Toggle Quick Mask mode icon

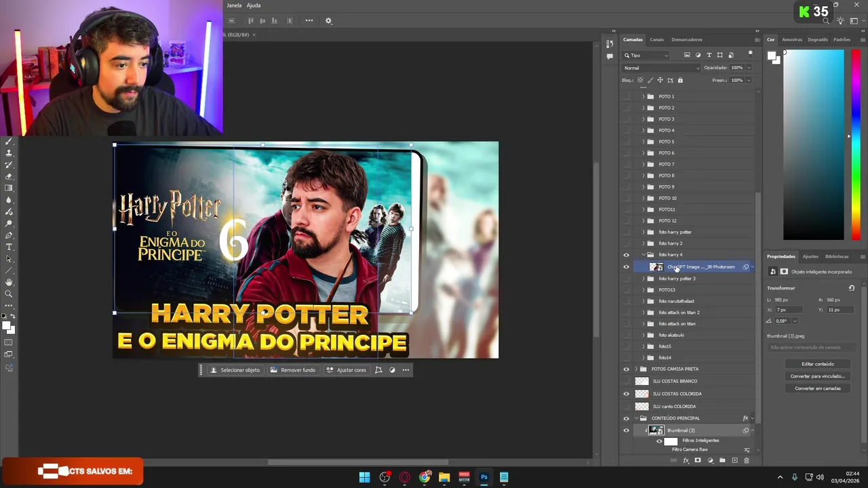tap(9, 342)
